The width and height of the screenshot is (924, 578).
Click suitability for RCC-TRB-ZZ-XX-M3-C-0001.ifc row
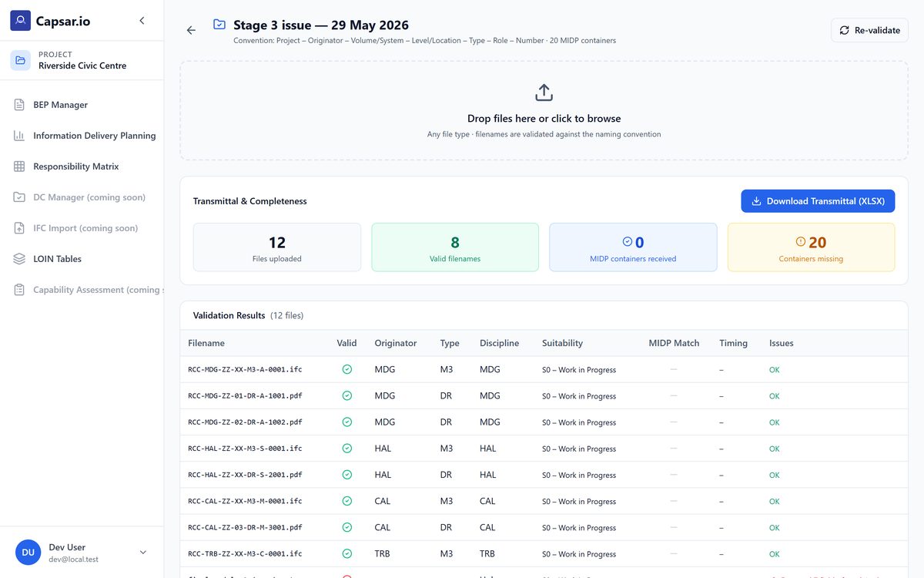pyautogui.click(x=579, y=554)
